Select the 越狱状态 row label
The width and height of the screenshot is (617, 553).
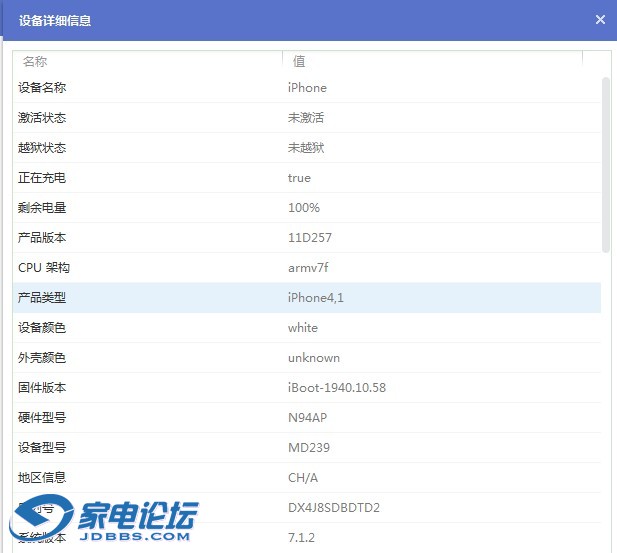pyautogui.click(x=42, y=148)
